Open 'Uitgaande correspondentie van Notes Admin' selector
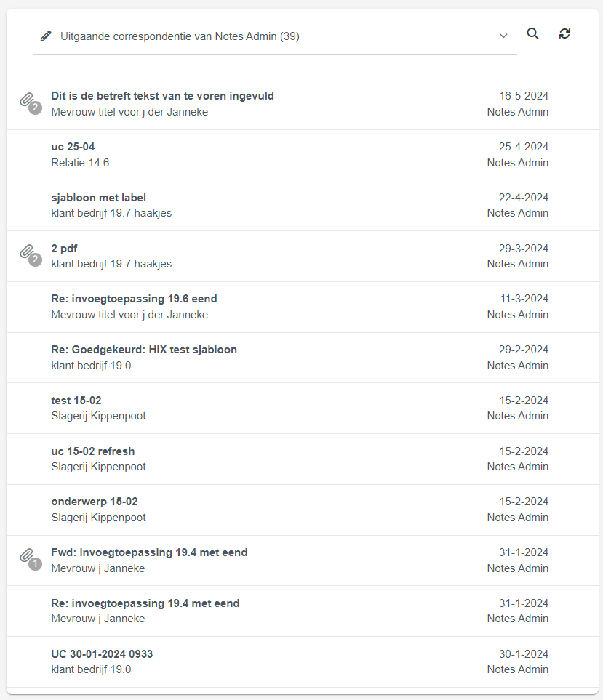Viewport: 603px width, 700px height. (275, 36)
